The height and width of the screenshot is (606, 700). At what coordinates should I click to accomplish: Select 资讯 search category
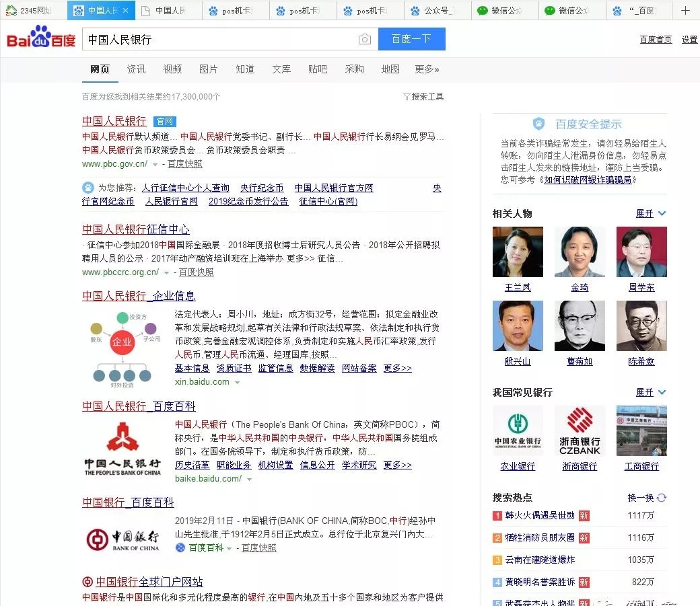pos(136,69)
